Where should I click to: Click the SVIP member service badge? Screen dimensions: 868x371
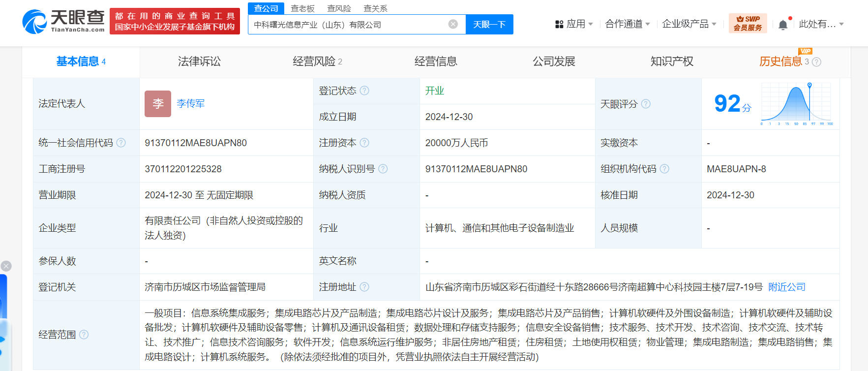748,24
